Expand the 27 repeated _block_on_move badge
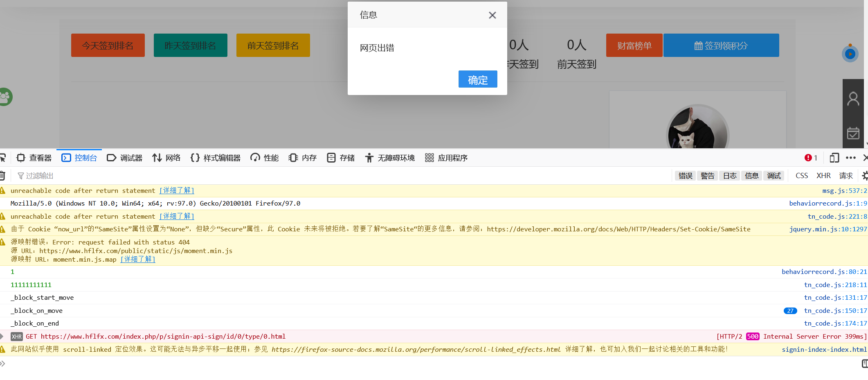868x380 pixels. [790, 311]
